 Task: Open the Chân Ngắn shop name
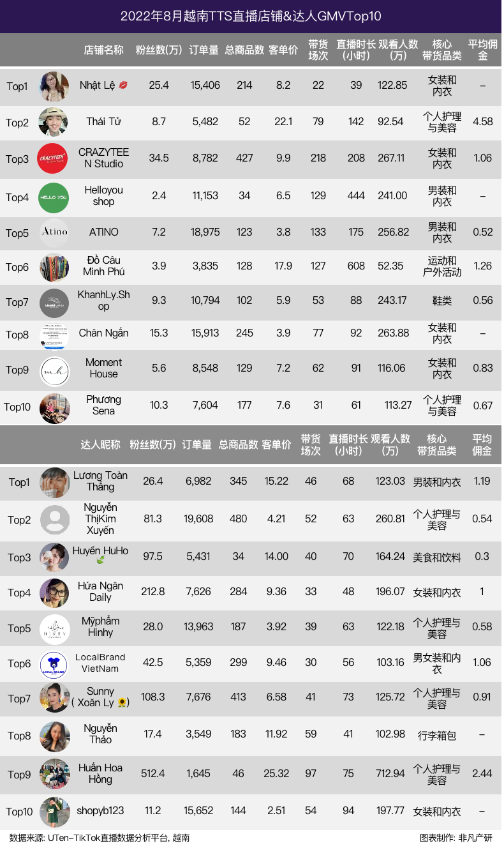pyautogui.click(x=103, y=333)
